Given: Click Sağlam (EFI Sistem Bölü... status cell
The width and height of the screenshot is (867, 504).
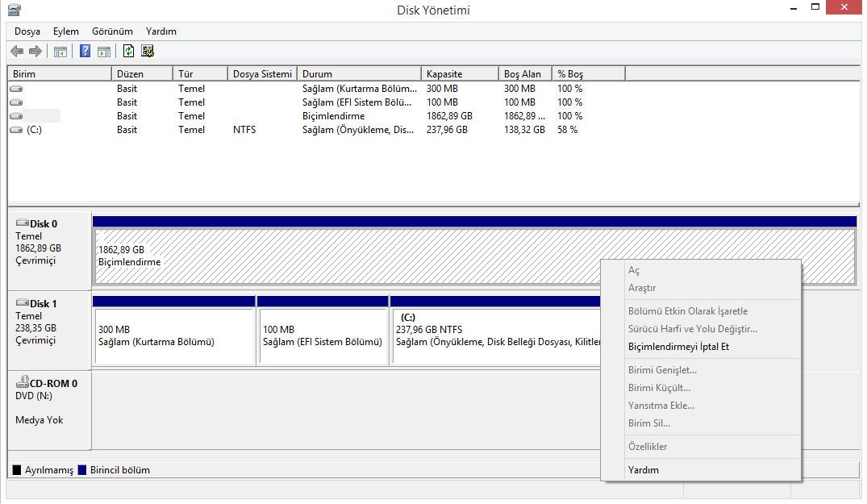Looking at the screenshot, I should (x=356, y=102).
